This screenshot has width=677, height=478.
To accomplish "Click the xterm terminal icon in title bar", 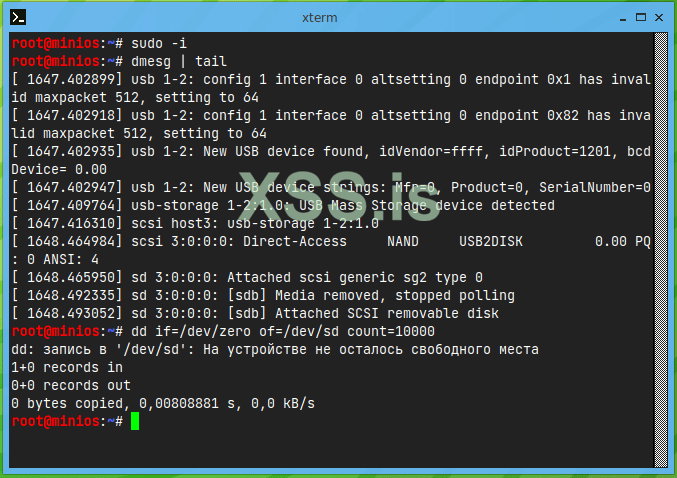I will click(x=18, y=17).
